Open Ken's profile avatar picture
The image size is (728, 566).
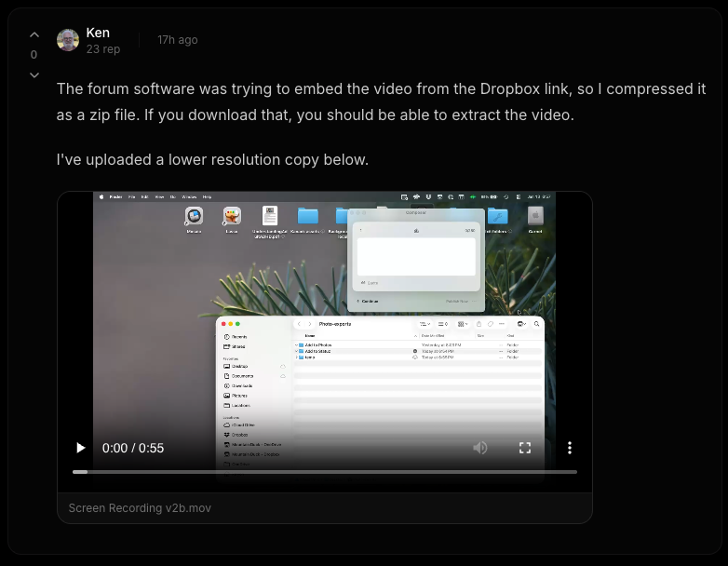click(x=68, y=40)
